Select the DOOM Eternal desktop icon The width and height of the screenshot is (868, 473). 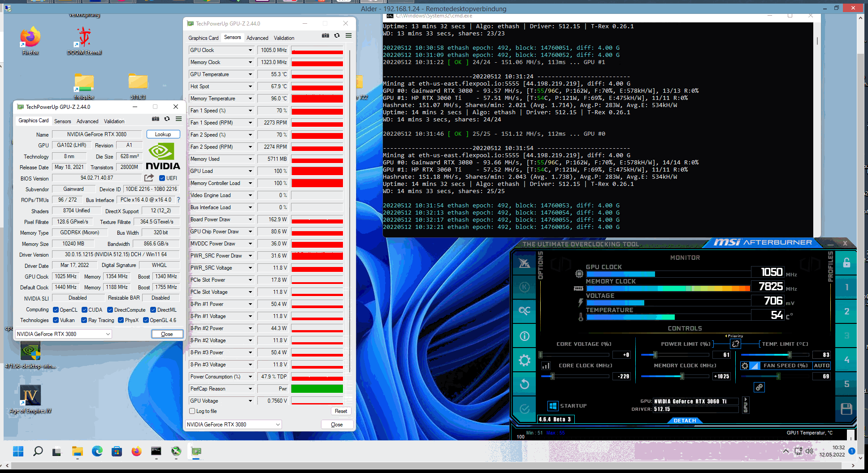[x=84, y=41]
